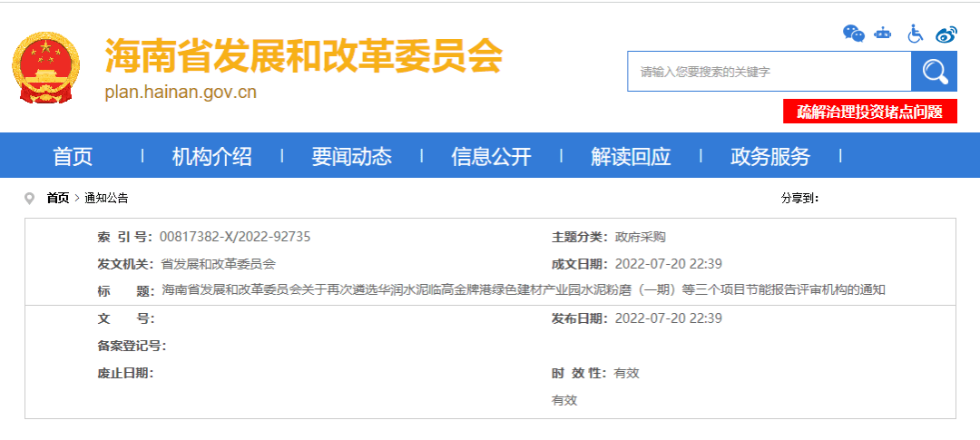The width and height of the screenshot is (980, 440).
Task: Open the robot assistant icon
Action: tap(883, 34)
